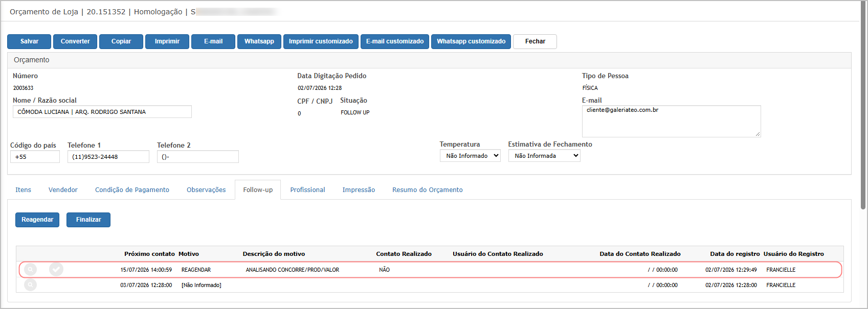The height and width of the screenshot is (309, 868).
Task: Send quote via the E-mail button
Action: pyautogui.click(x=213, y=41)
